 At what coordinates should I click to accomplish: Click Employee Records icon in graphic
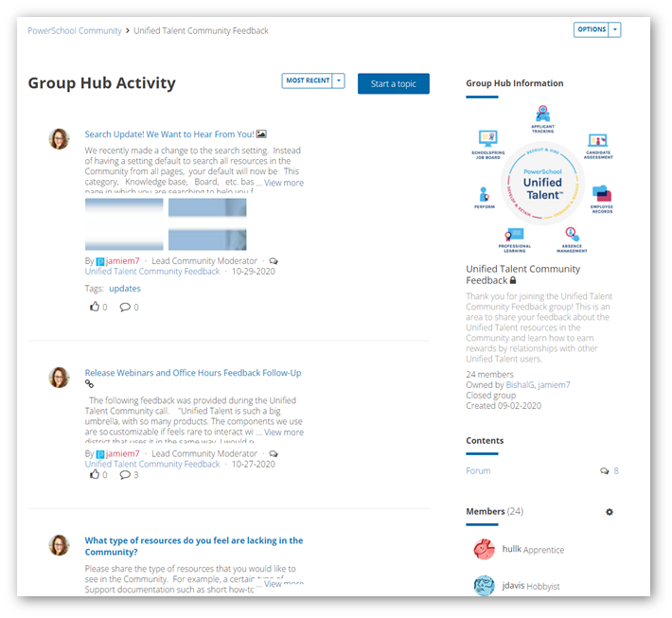[602, 193]
